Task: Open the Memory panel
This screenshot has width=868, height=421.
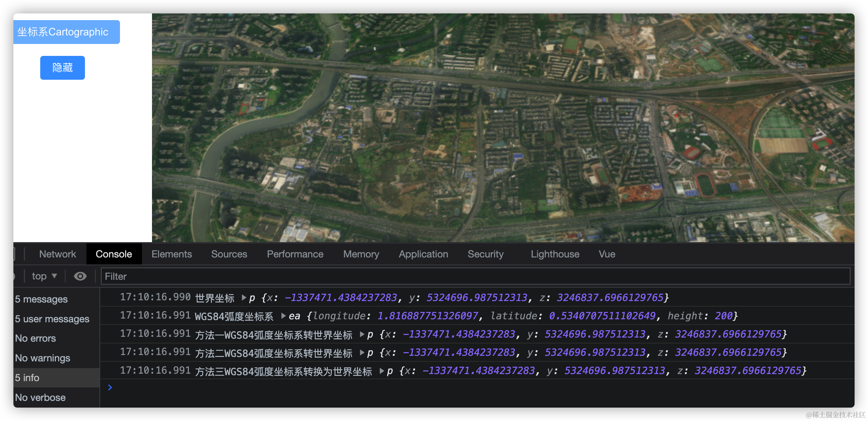Action: [x=361, y=254]
